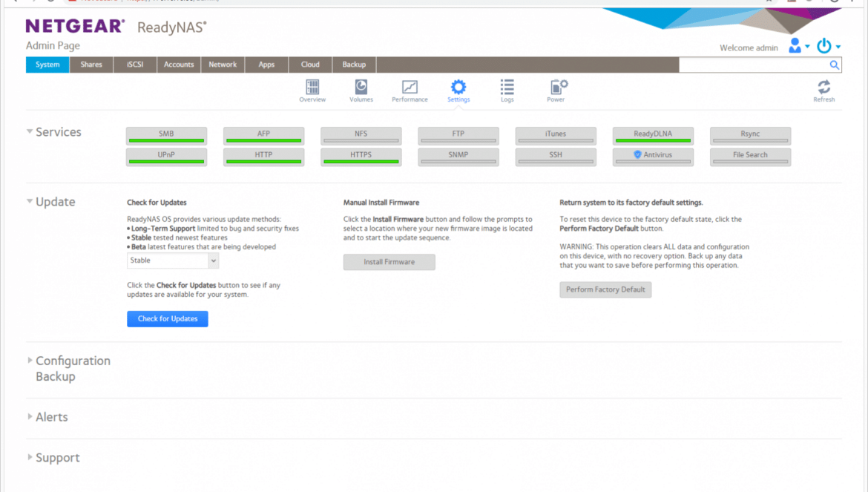868x492 pixels.
Task: Enable the SSH service
Action: point(556,157)
